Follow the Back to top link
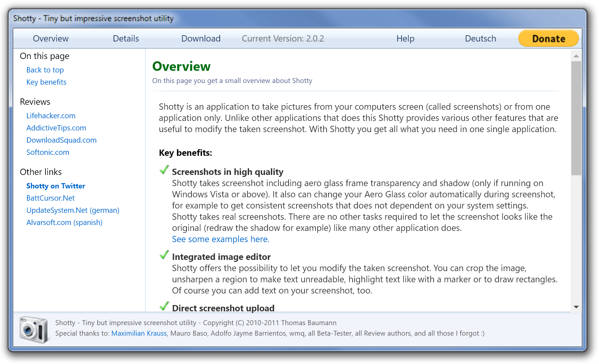The image size is (599, 364). tap(45, 70)
